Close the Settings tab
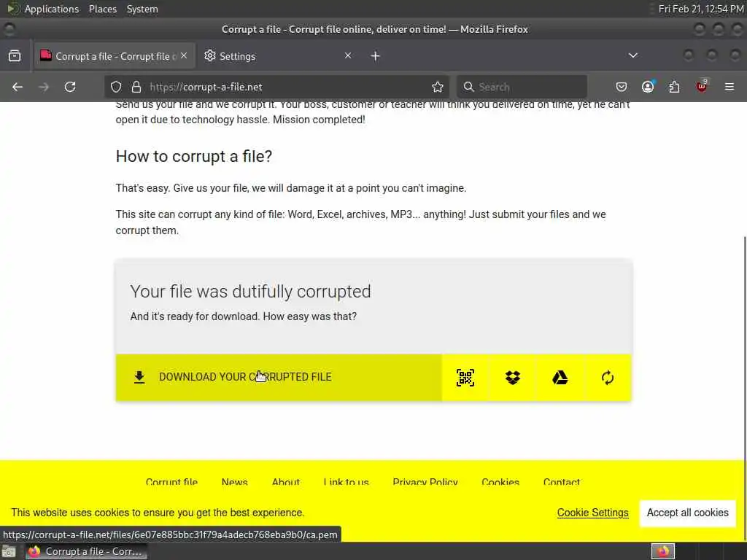The image size is (747, 560). 348,55
